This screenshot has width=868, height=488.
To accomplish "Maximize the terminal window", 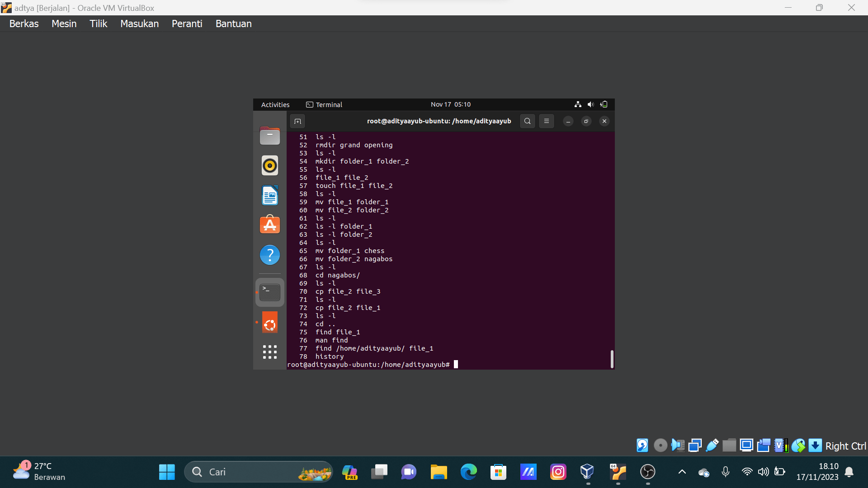I will [x=586, y=121].
